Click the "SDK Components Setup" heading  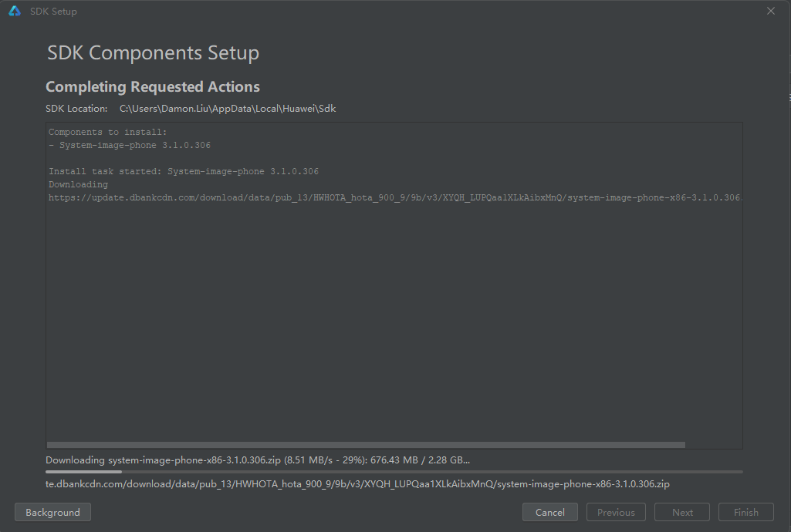click(153, 53)
